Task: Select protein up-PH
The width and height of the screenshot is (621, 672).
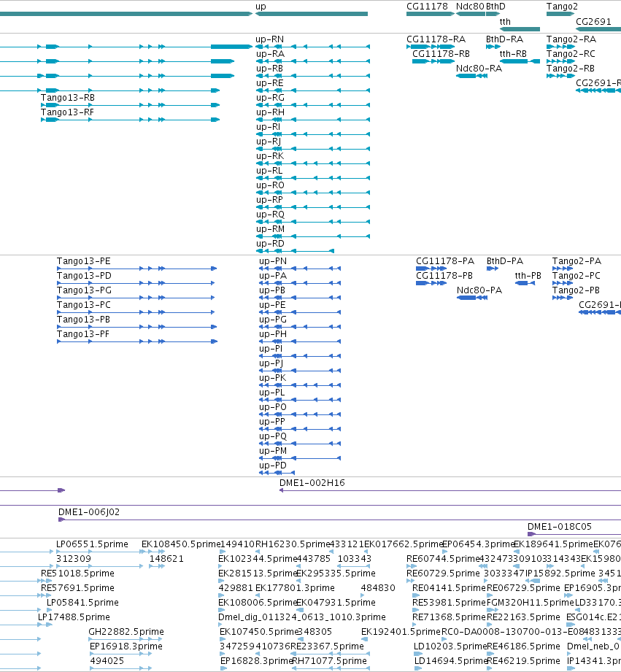Action: tap(273, 334)
